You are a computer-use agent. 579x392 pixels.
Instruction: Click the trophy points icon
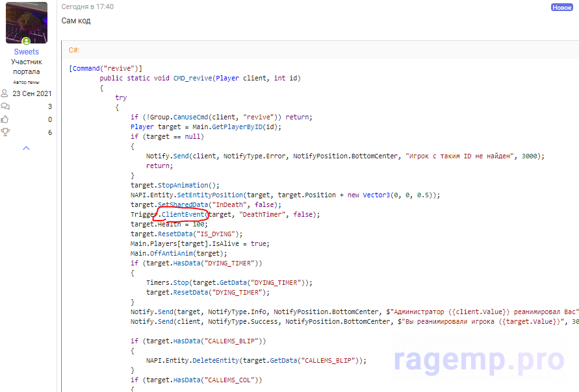point(5,132)
